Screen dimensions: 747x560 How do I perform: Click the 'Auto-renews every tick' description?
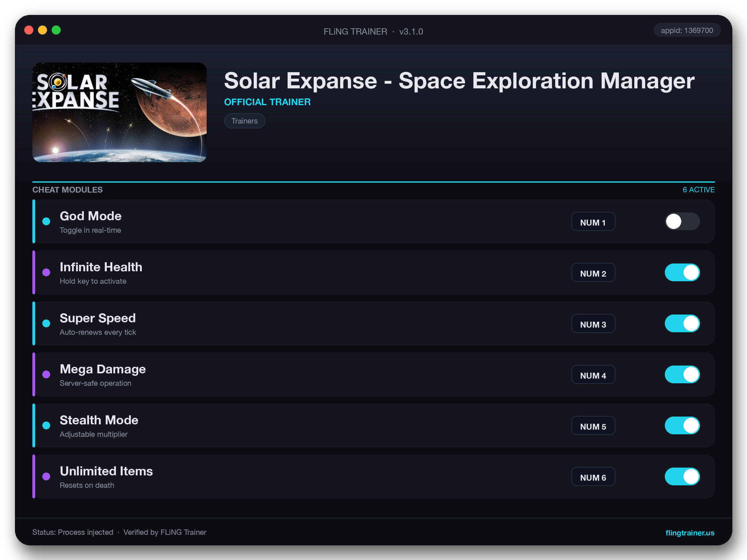[98, 332]
